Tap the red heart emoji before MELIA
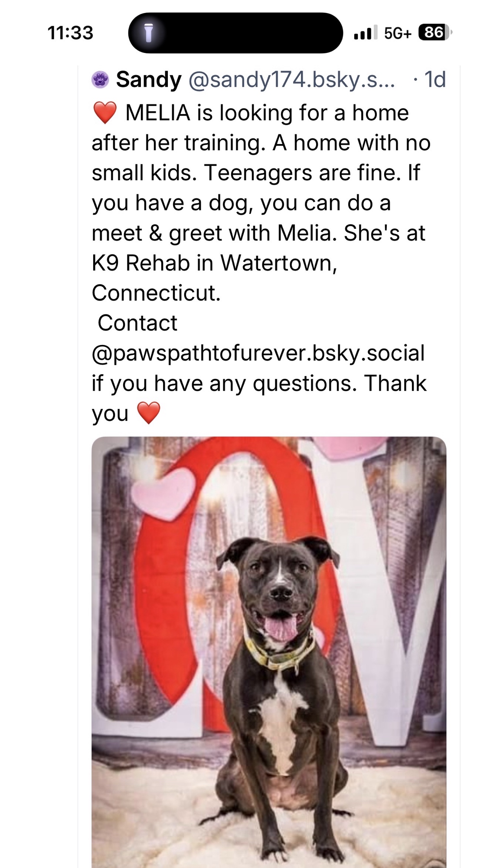 (105, 113)
